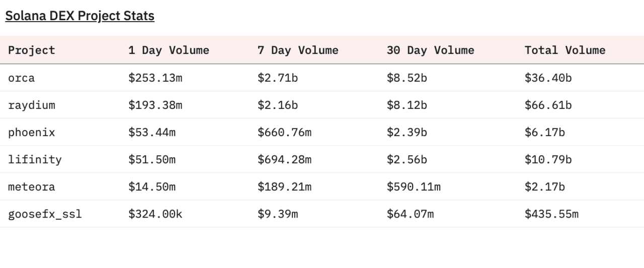The width and height of the screenshot is (644, 268).
Task: Click meteora's 30 day volume $590.11m
Action: pos(414,187)
